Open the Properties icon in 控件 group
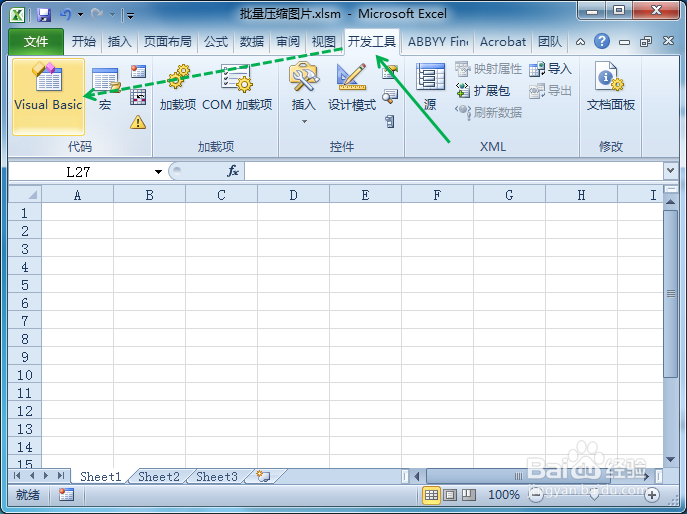Viewport: 687px width, 514px height. tap(390, 71)
